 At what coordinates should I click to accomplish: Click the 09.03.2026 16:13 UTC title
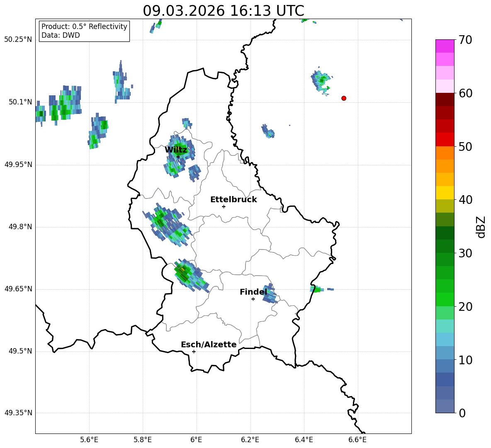point(224,11)
